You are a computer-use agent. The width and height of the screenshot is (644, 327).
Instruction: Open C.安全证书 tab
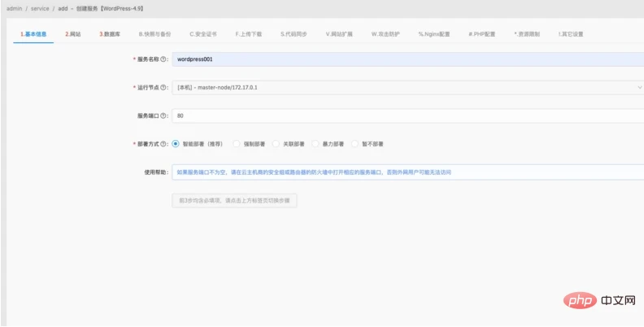point(203,34)
